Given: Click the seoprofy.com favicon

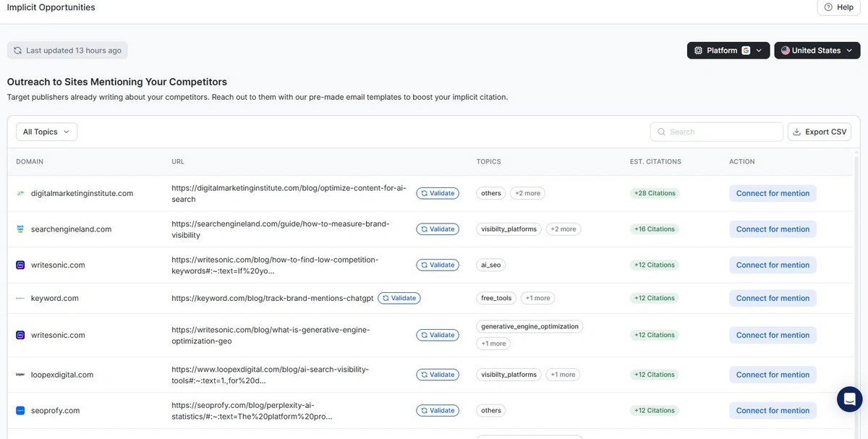Looking at the screenshot, I should coord(20,410).
